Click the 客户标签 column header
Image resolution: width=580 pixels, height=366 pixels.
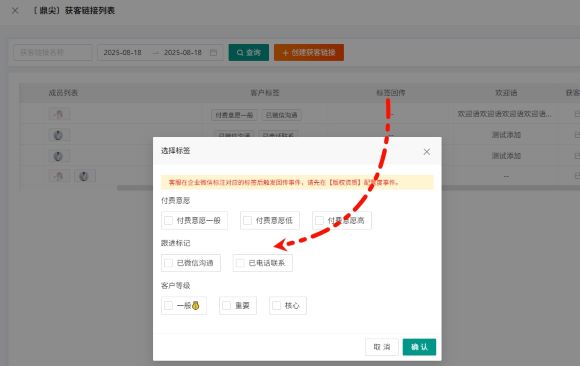[x=265, y=93]
